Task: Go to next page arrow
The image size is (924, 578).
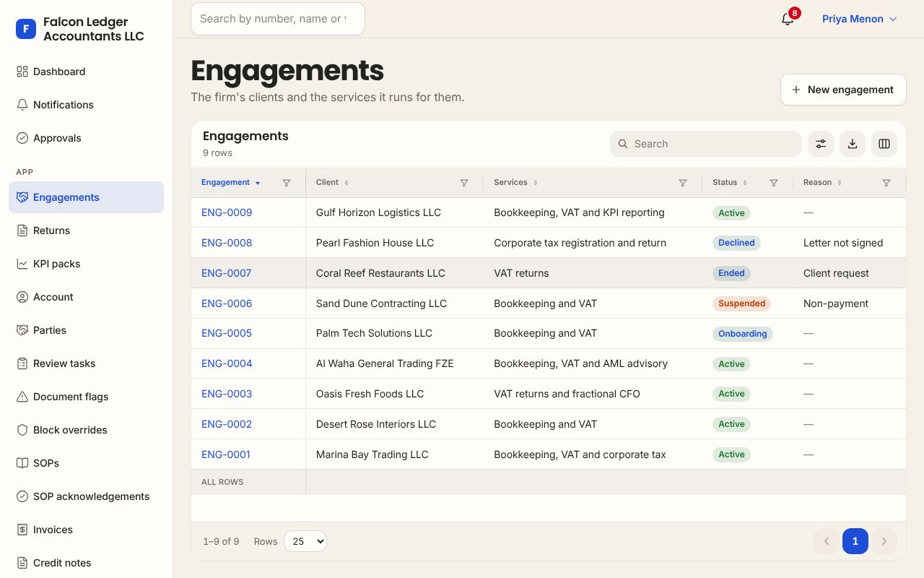Action: point(884,541)
